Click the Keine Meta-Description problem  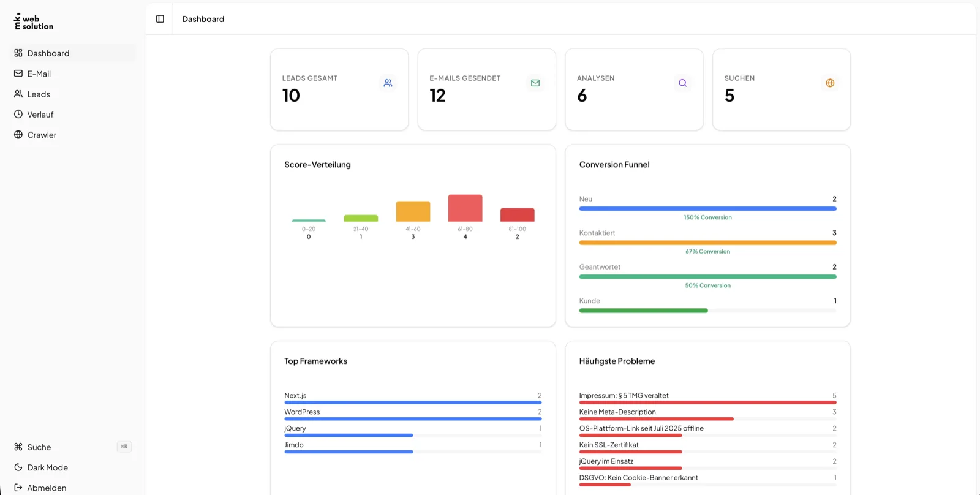[707, 415]
